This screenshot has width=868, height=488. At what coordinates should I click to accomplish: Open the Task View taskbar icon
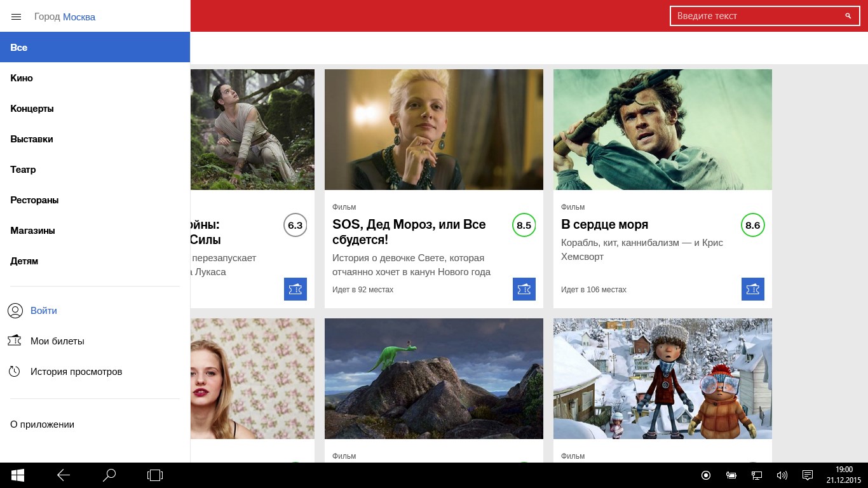[x=155, y=475]
